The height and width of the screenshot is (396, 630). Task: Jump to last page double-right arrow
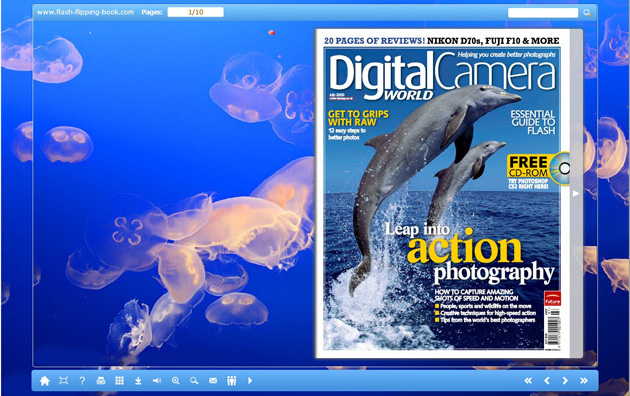(584, 381)
